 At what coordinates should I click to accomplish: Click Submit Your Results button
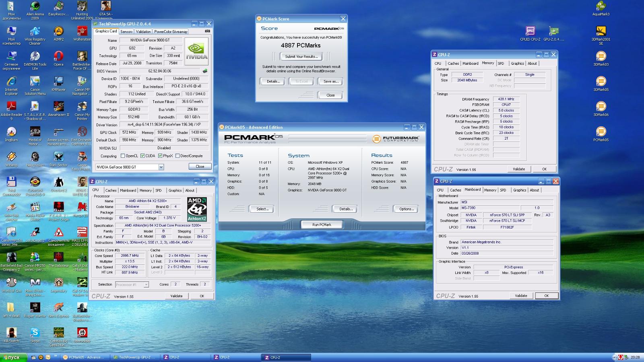[x=301, y=56]
